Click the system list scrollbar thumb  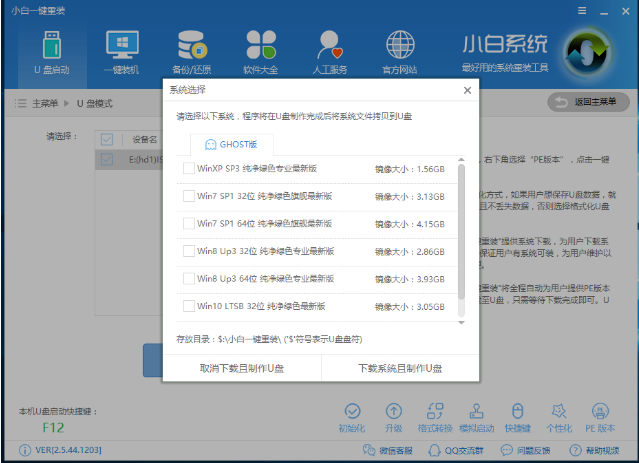(x=461, y=232)
